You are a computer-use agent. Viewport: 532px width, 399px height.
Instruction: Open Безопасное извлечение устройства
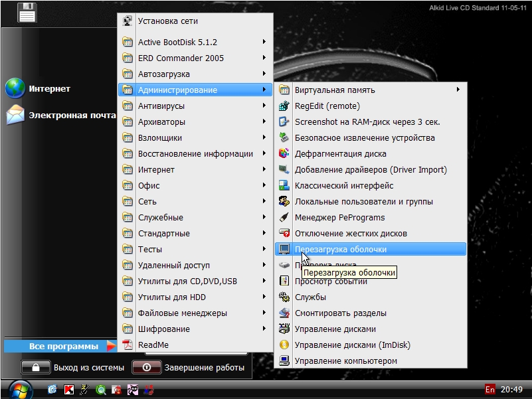(371, 137)
